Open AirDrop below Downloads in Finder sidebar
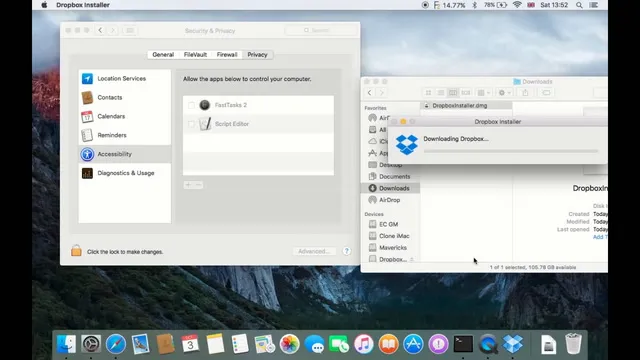Screen dimensions: 640x360 (390, 200)
